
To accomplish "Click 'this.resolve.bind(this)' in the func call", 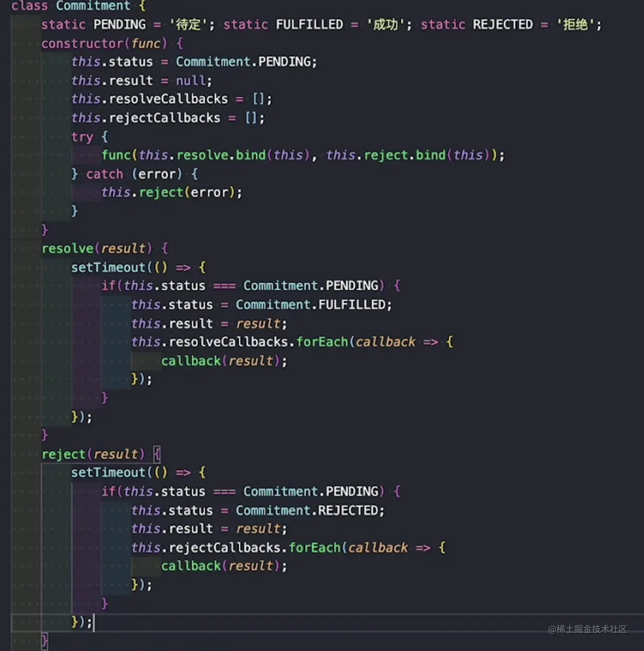I will 224,155.
